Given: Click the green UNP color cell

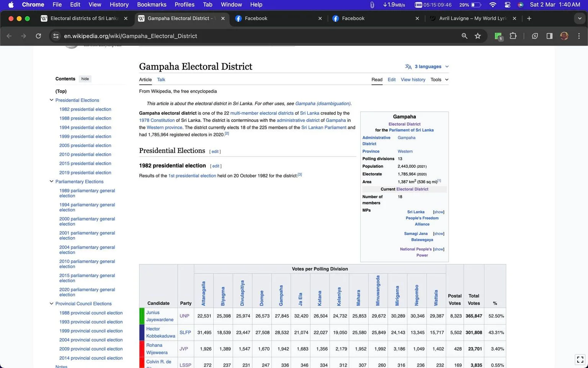Looking at the screenshot, I should point(142,316).
